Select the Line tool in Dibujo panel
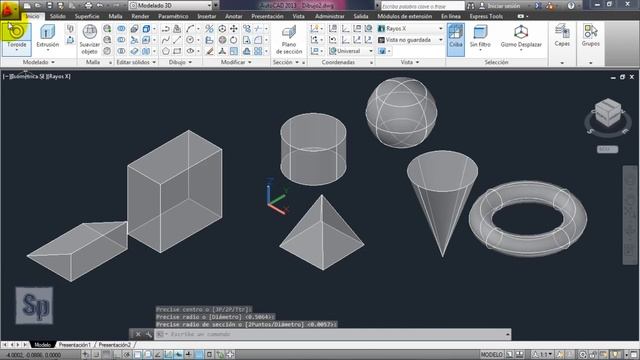 177,40
